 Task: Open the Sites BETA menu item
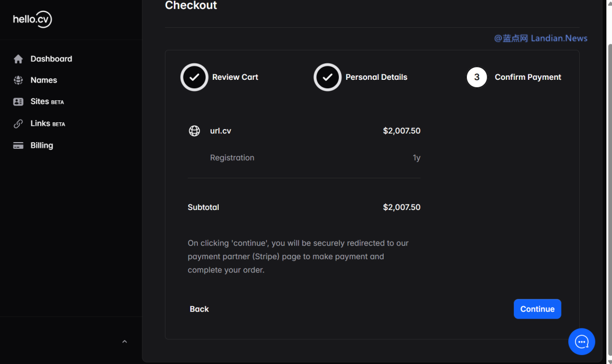click(x=47, y=102)
